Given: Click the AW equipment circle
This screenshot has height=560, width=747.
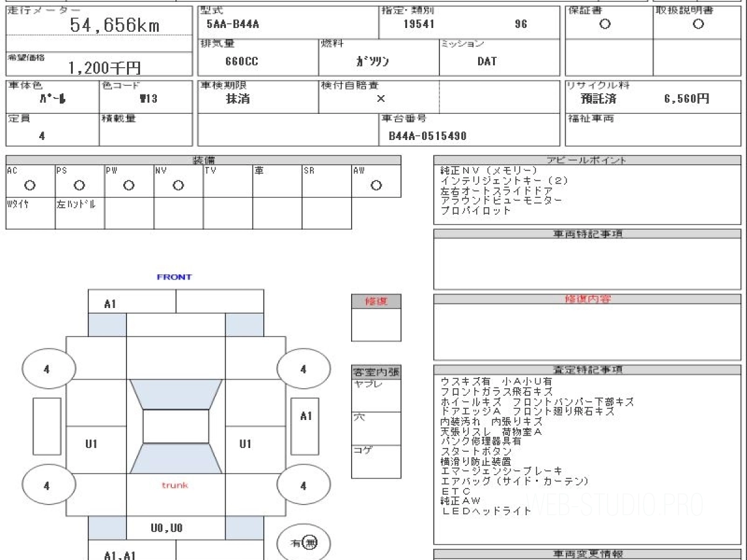Looking at the screenshot, I should pos(376,185).
